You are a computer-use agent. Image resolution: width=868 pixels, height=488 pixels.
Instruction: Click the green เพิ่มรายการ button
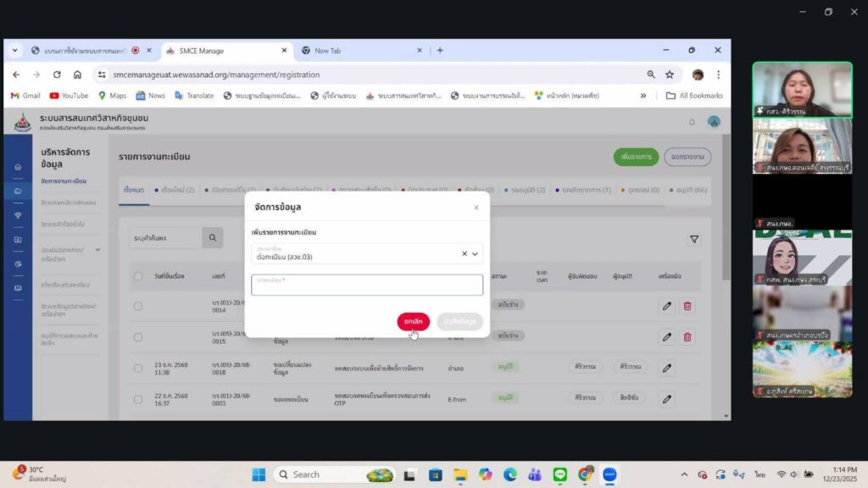635,157
